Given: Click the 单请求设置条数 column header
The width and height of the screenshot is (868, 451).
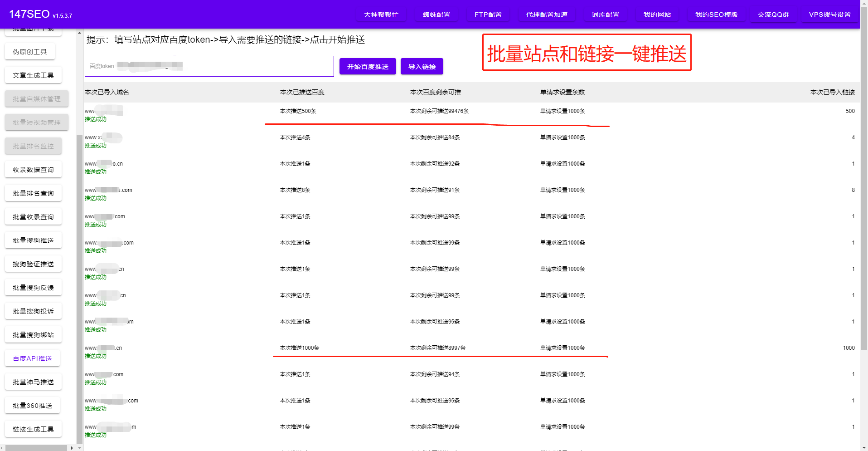Looking at the screenshot, I should click(x=563, y=92).
